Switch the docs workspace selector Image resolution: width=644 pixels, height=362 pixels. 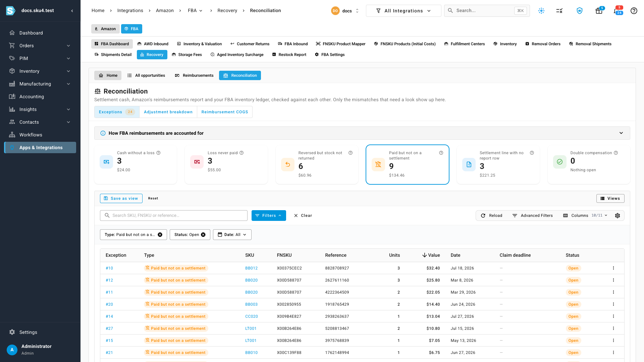(x=345, y=11)
